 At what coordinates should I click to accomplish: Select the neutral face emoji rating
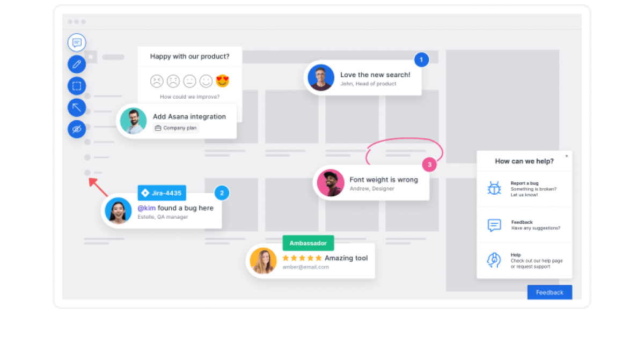coord(188,80)
